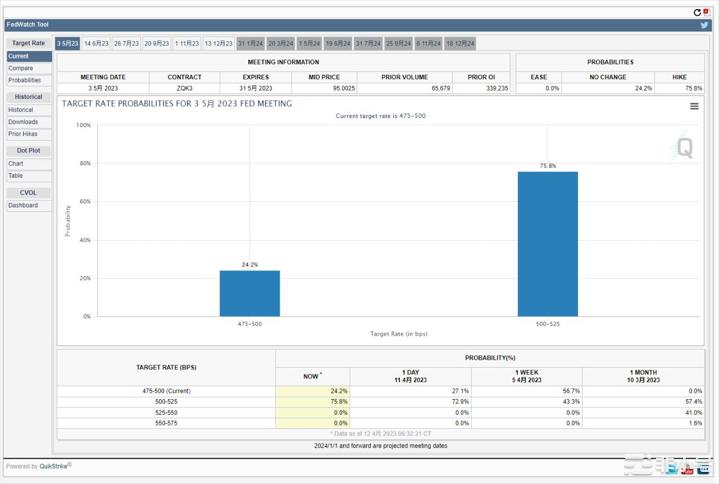Open the 18 12月24 meeting tab
Screen dimensions: 719x484
tap(460, 44)
